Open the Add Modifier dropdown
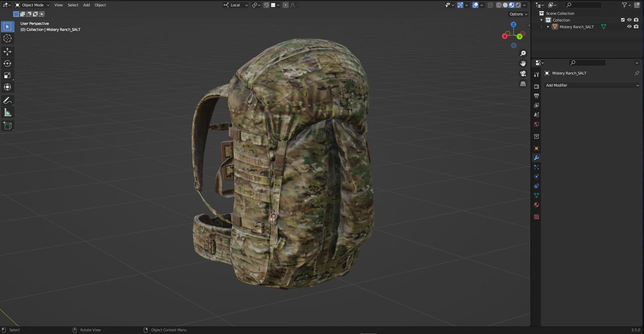Image resolution: width=644 pixels, height=334 pixels. (x=592, y=85)
